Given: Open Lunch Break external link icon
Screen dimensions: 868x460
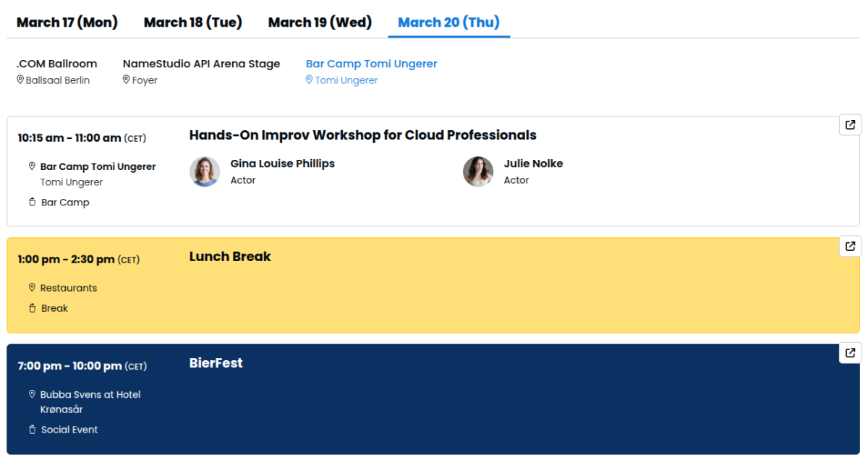Looking at the screenshot, I should tap(850, 246).
